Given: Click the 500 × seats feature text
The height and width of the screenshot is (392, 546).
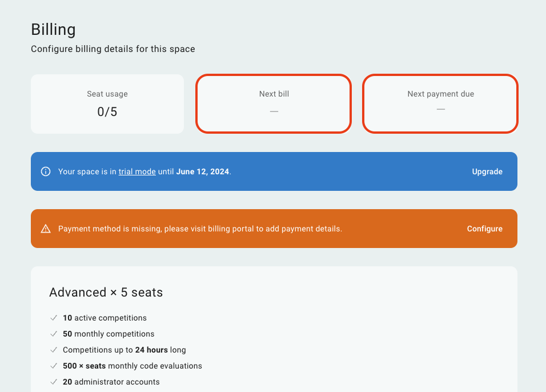Looking at the screenshot, I should [x=84, y=366].
